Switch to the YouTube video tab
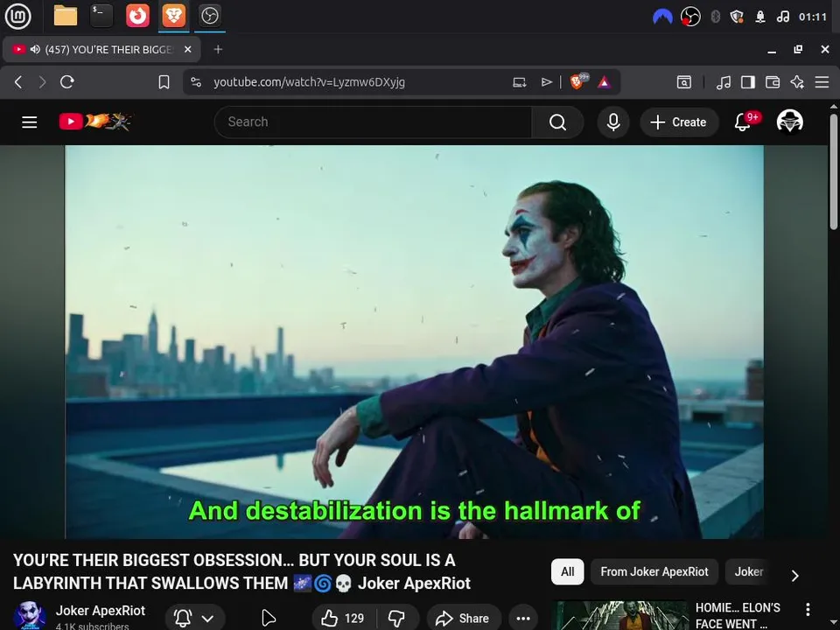The width and height of the screenshot is (840, 630). point(101,49)
